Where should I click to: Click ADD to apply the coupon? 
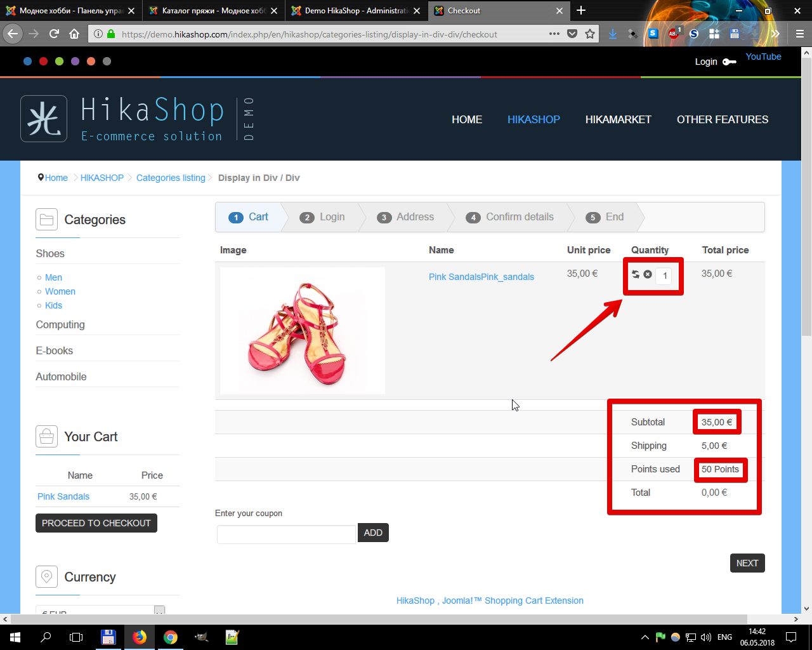point(373,533)
